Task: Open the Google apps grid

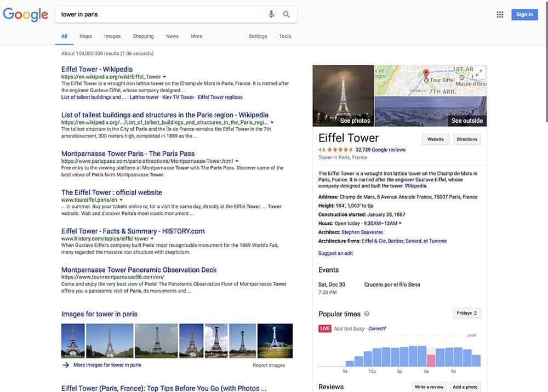Action: (x=500, y=14)
